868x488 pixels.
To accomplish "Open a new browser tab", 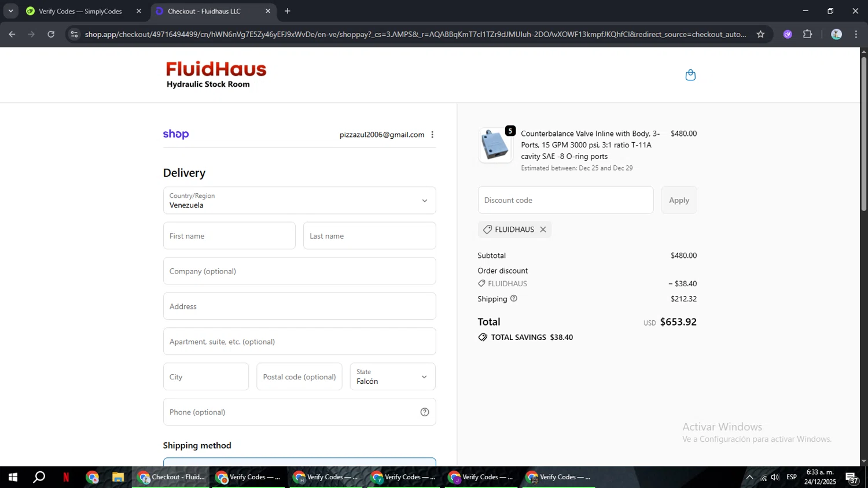I will (288, 11).
